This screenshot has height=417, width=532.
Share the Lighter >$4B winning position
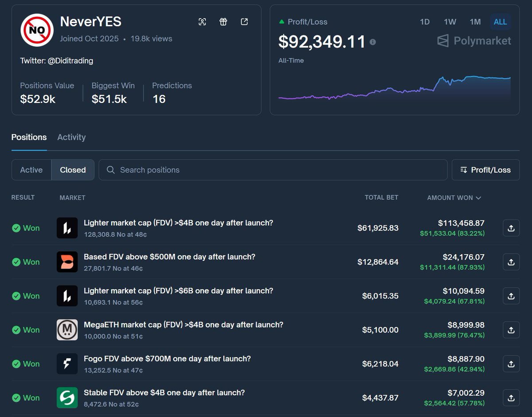511,228
